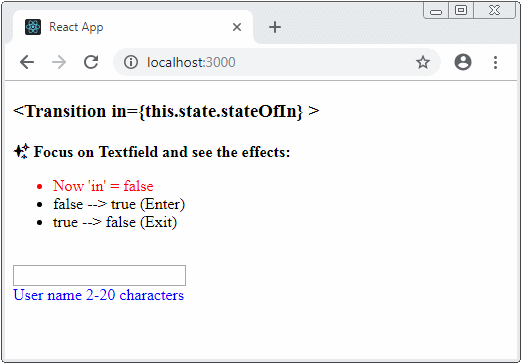The image size is (523, 363).
Task: Close the React App tab
Action: click(x=237, y=27)
